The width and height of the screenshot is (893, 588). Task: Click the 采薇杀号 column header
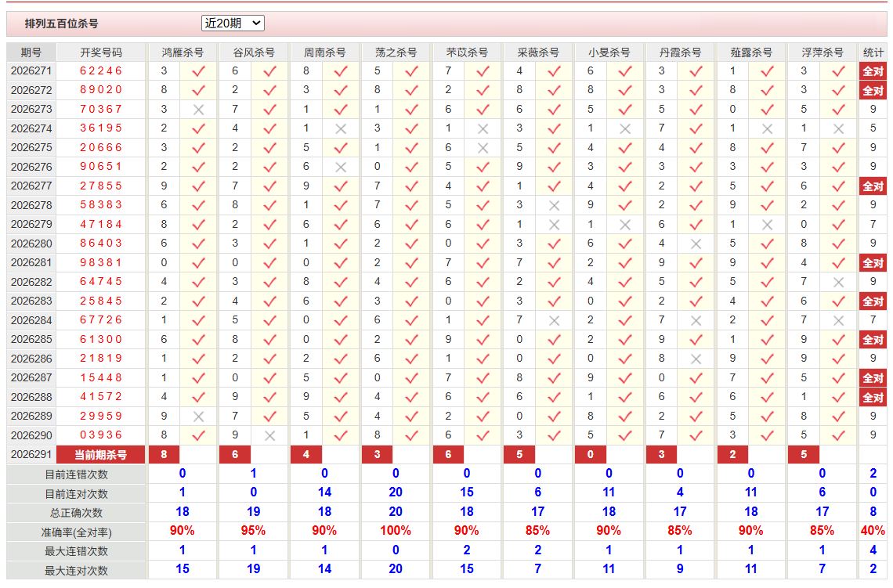537,52
